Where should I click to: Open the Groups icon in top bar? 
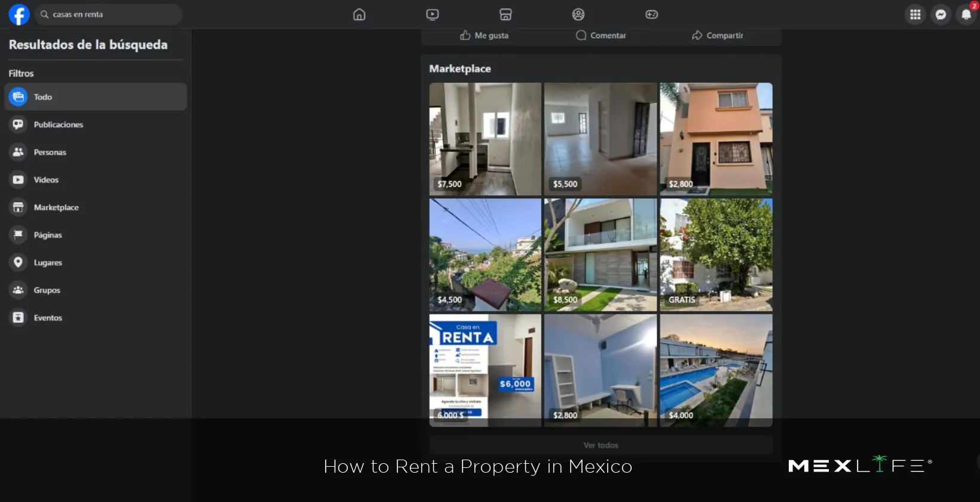(x=578, y=14)
